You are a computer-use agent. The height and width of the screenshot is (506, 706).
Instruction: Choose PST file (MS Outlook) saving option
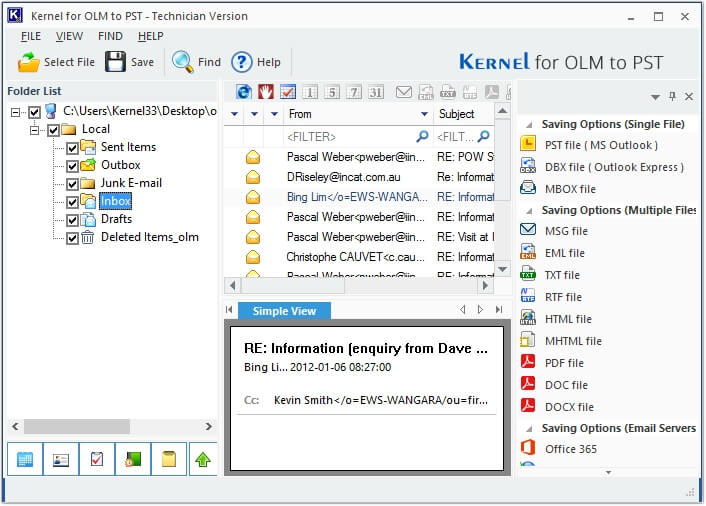coord(601,145)
